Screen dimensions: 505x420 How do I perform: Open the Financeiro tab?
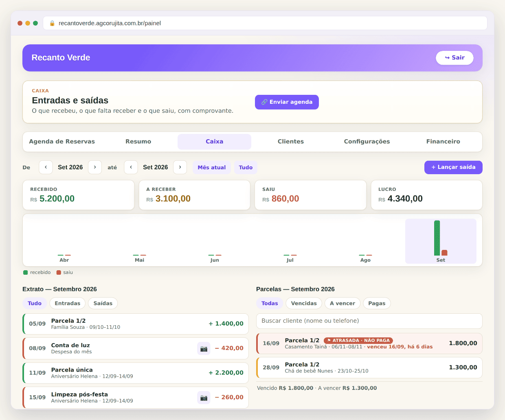443,142
